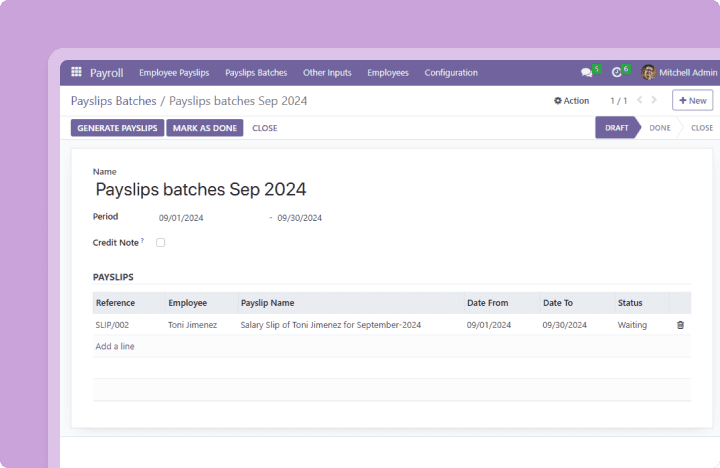Toggle the Credit Note checkbox
The height and width of the screenshot is (468, 720).
click(x=160, y=242)
